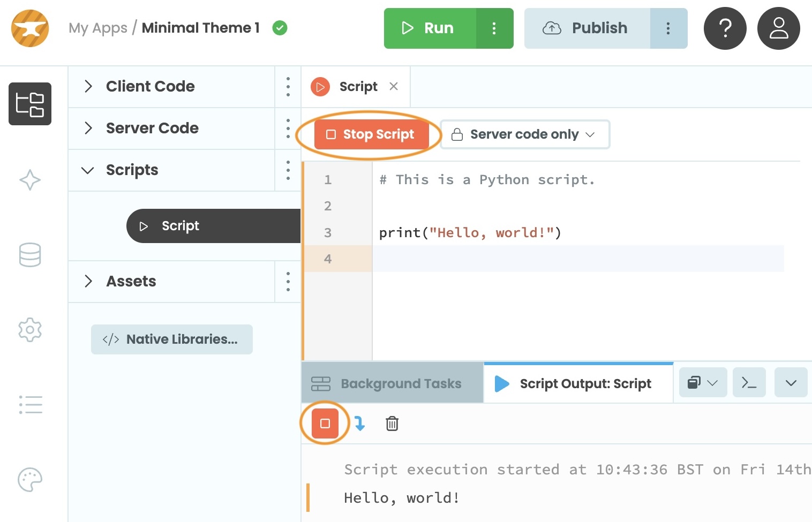Click the '# This is a Python script.' comment
Image resolution: width=812 pixels, height=522 pixels.
click(487, 180)
